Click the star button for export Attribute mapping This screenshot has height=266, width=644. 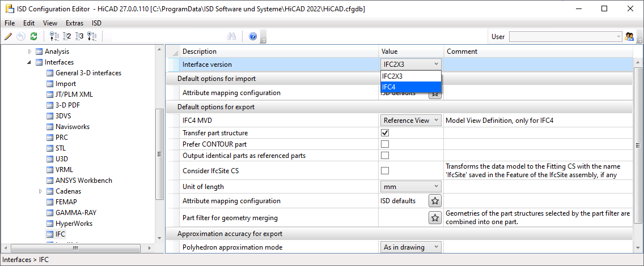[x=435, y=201]
